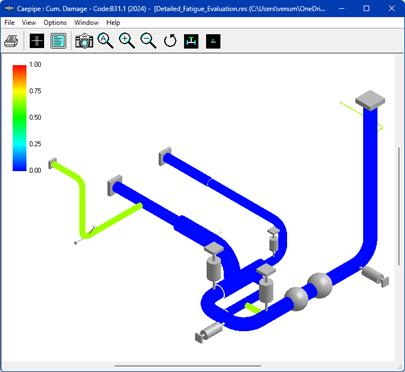Click the Print icon in toolbar
Screen dimensions: 405x372
click(x=12, y=41)
